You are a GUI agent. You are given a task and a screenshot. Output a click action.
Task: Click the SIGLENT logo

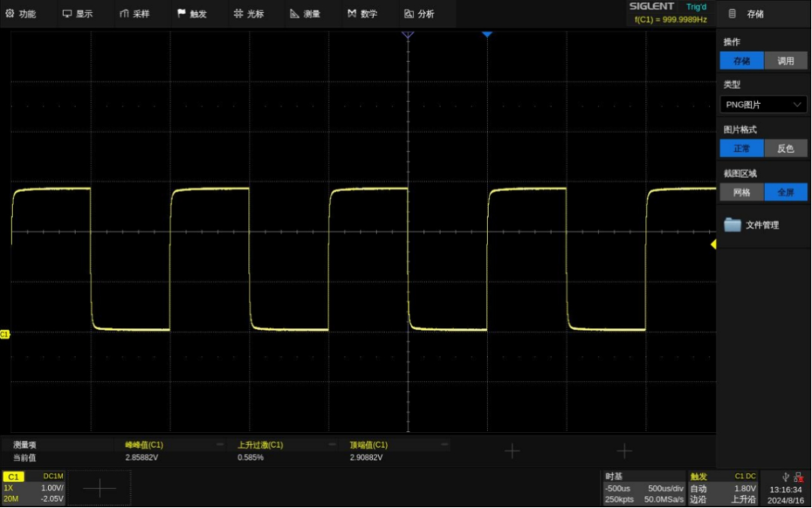click(651, 6)
